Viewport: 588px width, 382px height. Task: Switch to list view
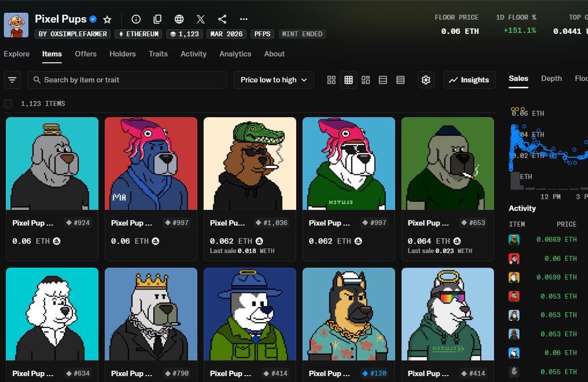[383, 80]
